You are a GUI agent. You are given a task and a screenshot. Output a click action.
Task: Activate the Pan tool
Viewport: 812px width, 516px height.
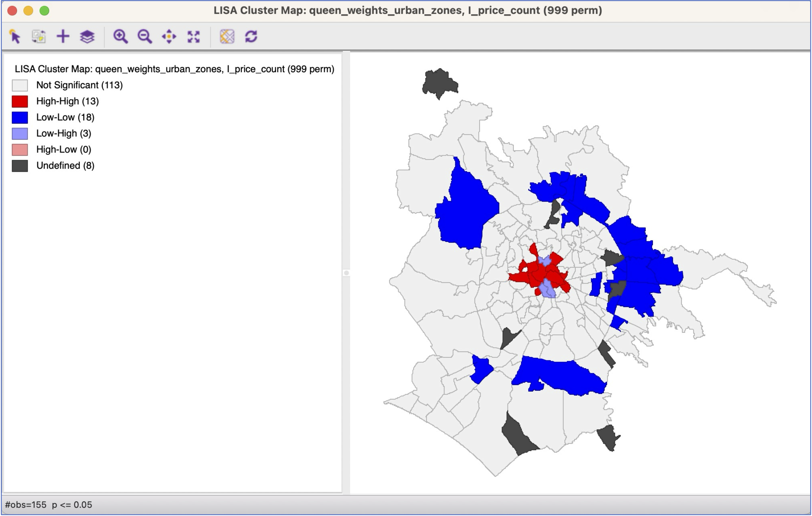(169, 36)
